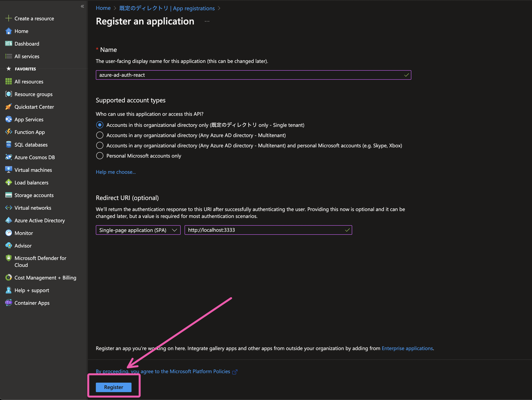Select Personal Microsoft accounts only radio
Image resolution: width=532 pixels, height=400 pixels.
coord(100,156)
